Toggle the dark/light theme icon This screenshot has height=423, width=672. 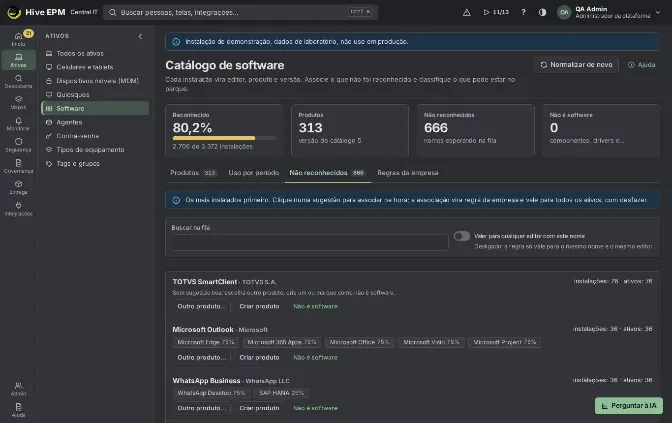(x=543, y=12)
